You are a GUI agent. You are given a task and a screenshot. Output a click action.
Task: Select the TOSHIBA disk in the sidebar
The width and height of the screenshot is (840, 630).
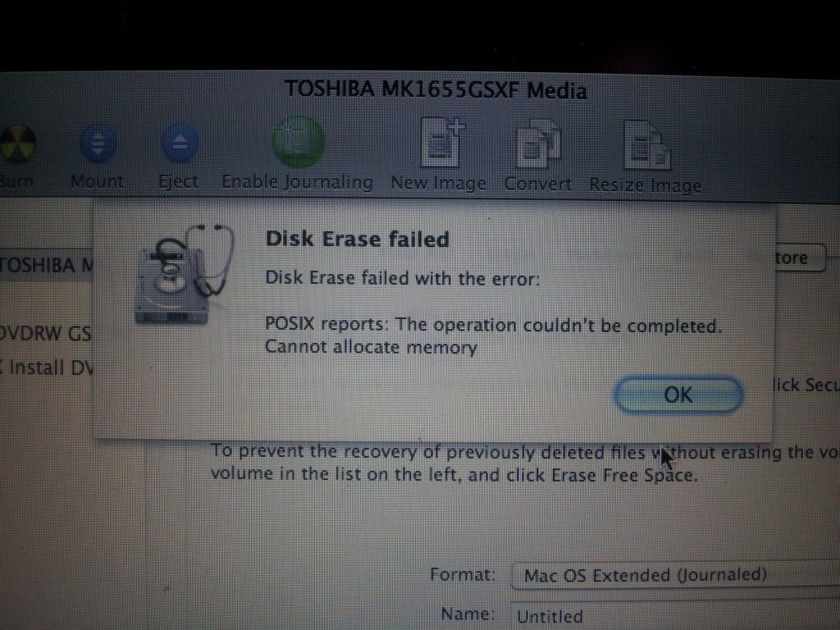[x=47, y=265]
